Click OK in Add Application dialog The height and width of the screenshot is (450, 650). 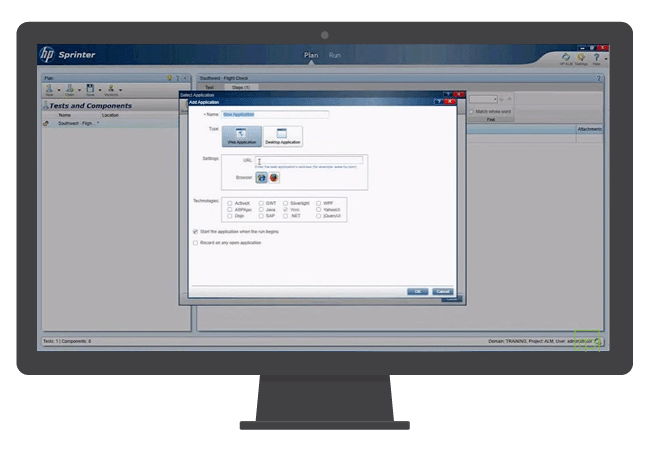click(417, 292)
